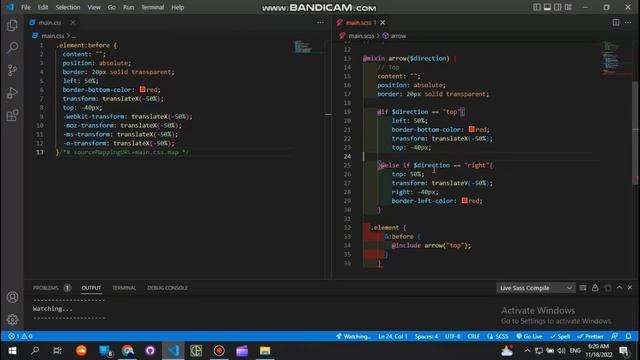
Task: Open the Terminal menu
Action: pyautogui.click(x=153, y=7)
